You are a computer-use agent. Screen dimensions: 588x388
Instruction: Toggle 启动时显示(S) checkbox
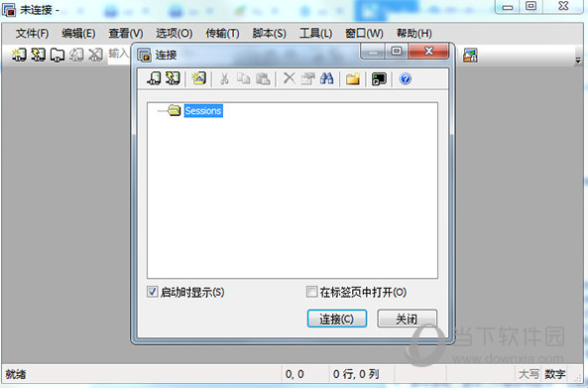click(152, 292)
